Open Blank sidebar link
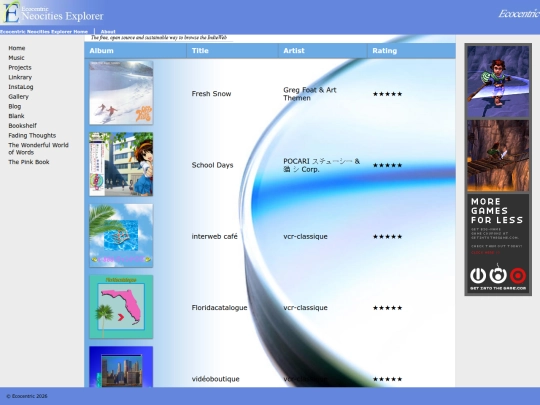540x405 pixels. click(16, 116)
